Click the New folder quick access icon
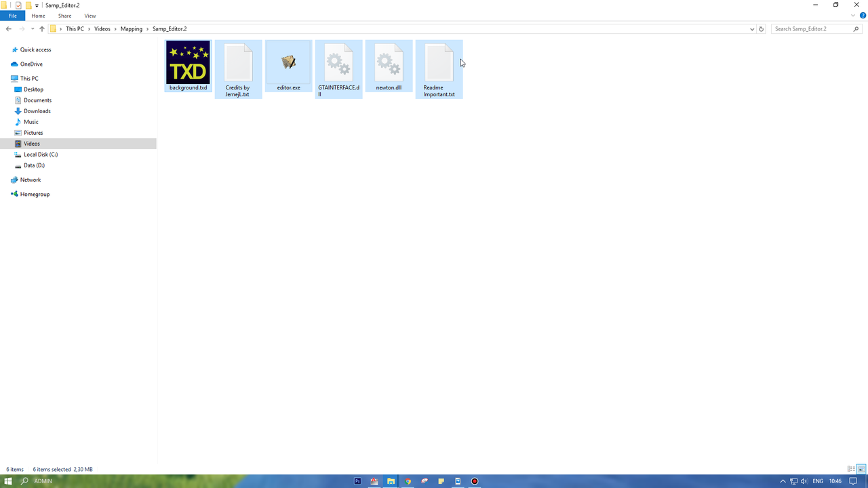Image resolution: width=868 pixels, height=488 pixels. [x=28, y=5]
